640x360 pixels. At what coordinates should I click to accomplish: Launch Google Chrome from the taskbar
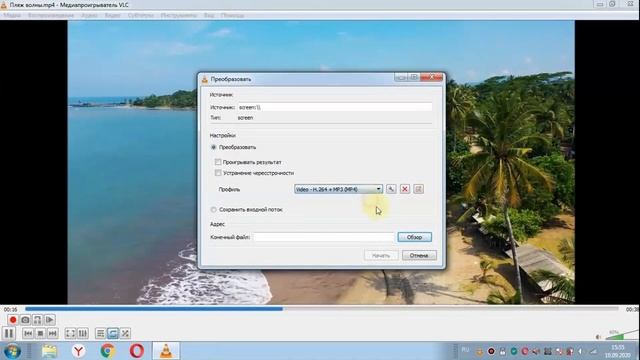coord(108,351)
